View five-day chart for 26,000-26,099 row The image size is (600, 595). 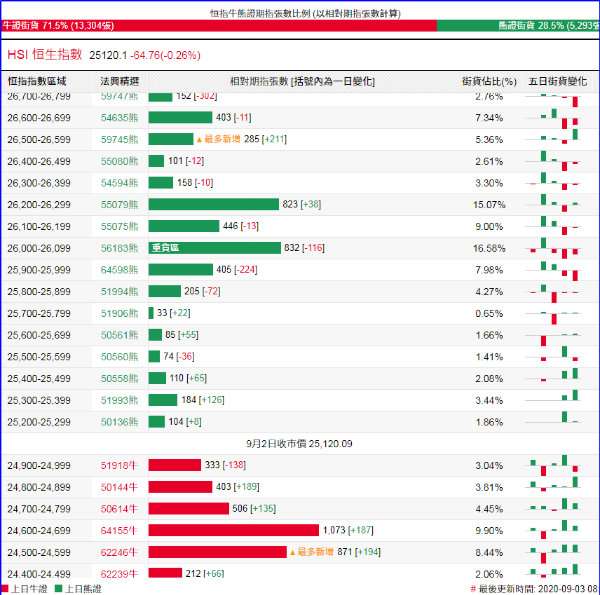553,248
